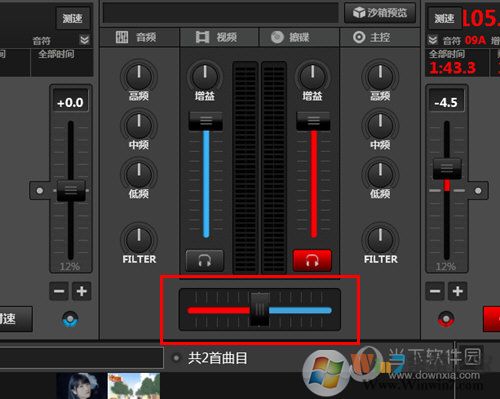Switch to the 视频 tab

click(219, 37)
